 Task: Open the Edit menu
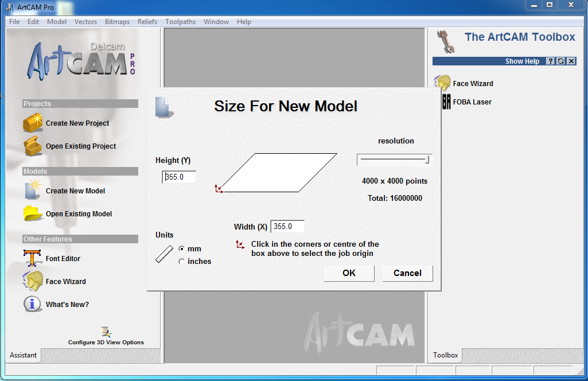(33, 22)
